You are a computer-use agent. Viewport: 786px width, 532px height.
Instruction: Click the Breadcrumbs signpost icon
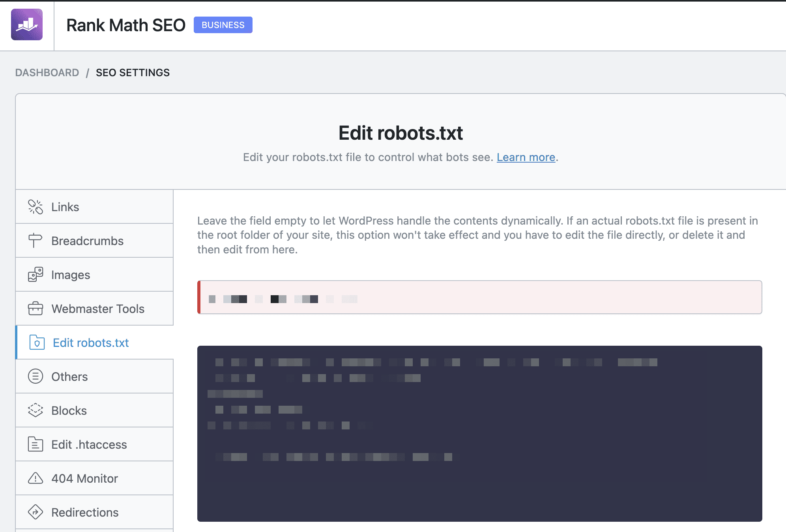coord(35,241)
